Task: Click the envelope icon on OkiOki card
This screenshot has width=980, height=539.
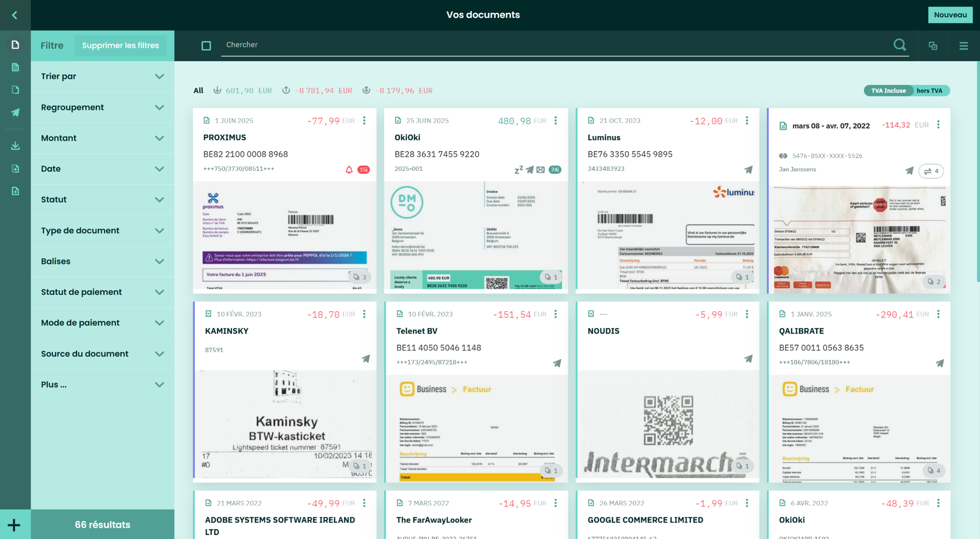Action: (x=540, y=170)
